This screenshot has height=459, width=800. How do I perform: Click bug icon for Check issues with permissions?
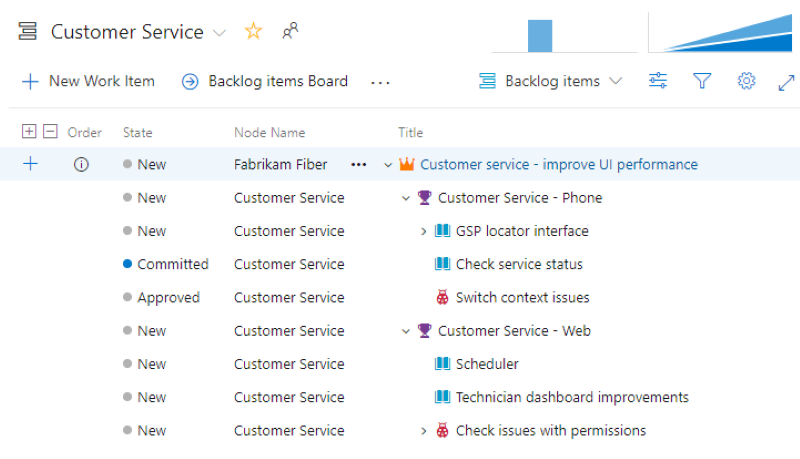coord(442,430)
